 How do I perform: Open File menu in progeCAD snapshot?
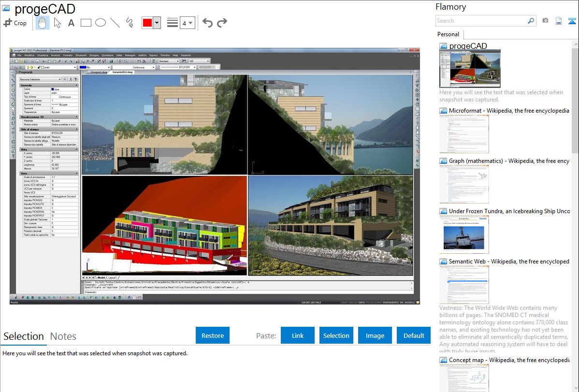point(19,56)
